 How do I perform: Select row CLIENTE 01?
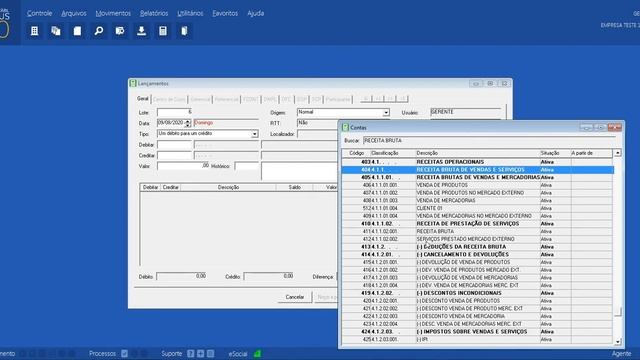(478, 208)
